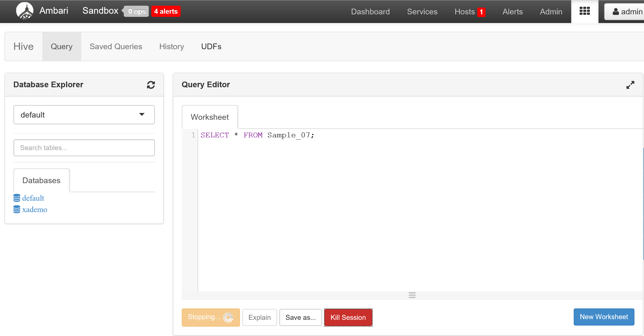This screenshot has height=336, width=644.
Task: Open the xademo database
Action: click(x=35, y=209)
